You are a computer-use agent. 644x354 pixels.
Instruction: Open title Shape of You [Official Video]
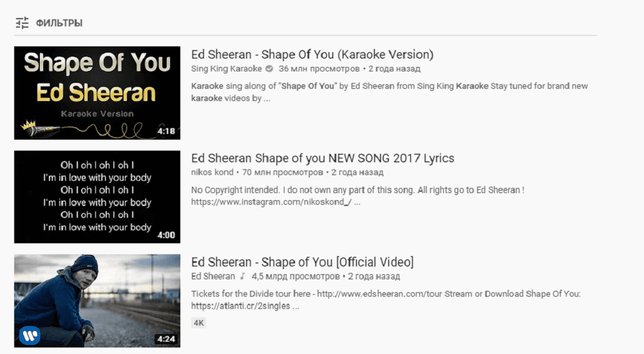click(302, 262)
